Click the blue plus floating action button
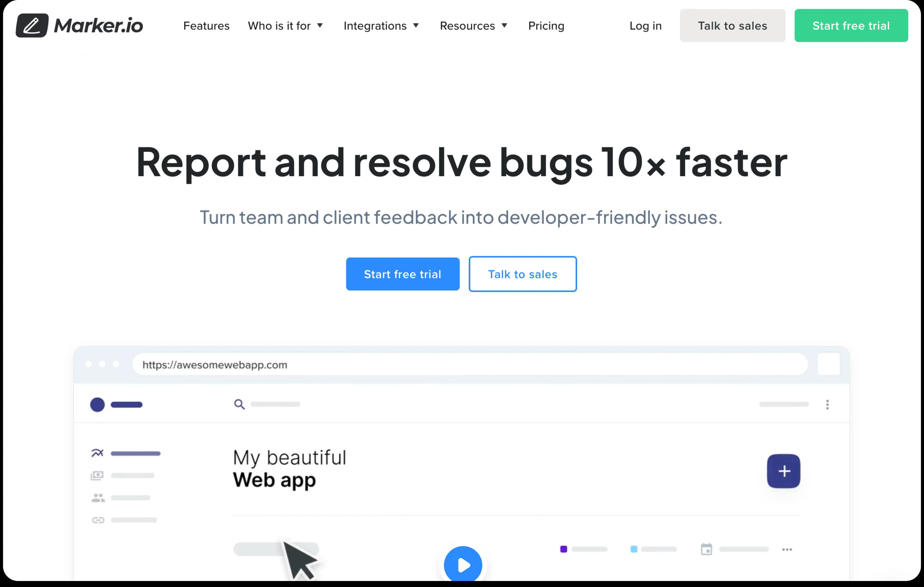Viewport: 924px width, 587px height. coord(783,471)
